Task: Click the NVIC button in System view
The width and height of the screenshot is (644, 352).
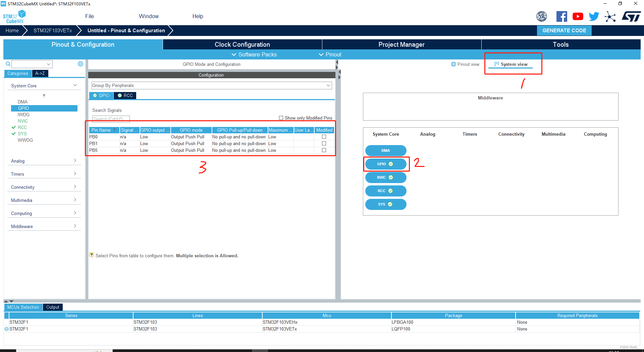Action: click(x=386, y=177)
